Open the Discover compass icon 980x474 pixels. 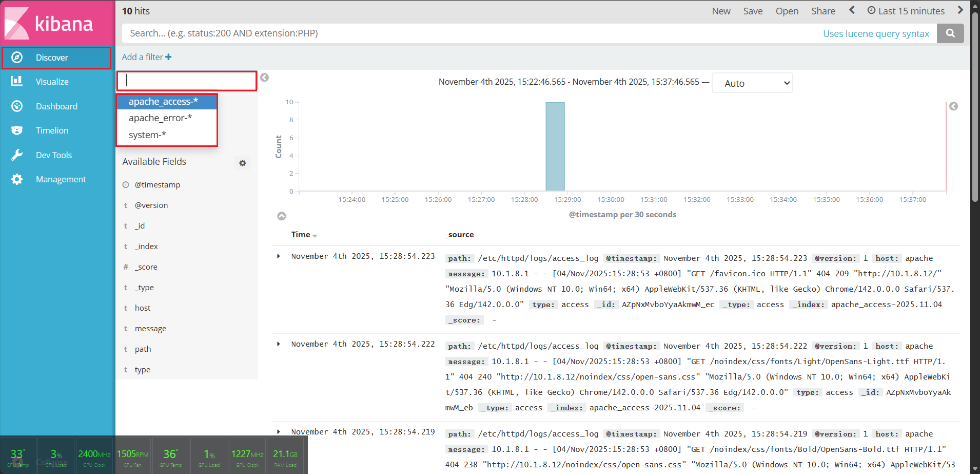17,58
